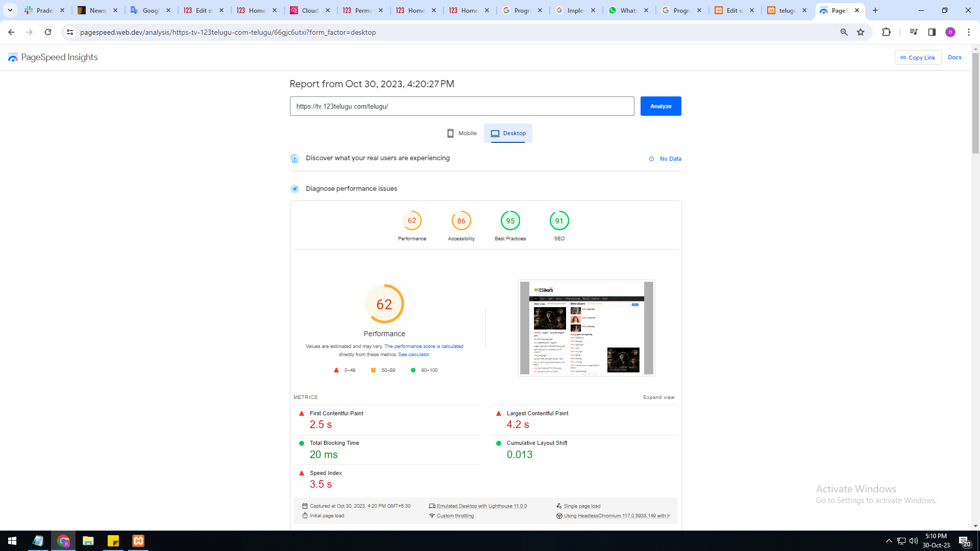Open the Docs link
980x551 pixels.
pos(954,57)
